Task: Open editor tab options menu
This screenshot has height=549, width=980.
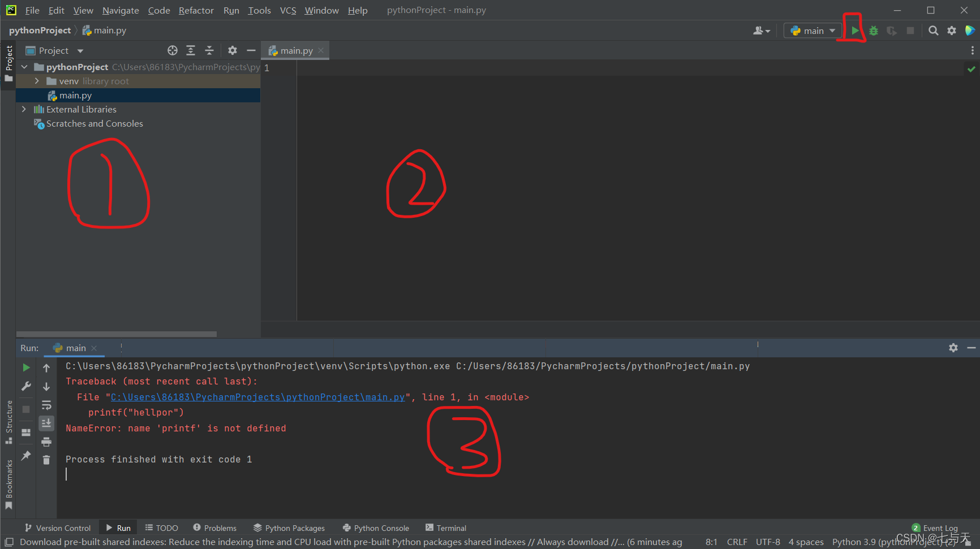Action: [x=972, y=50]
